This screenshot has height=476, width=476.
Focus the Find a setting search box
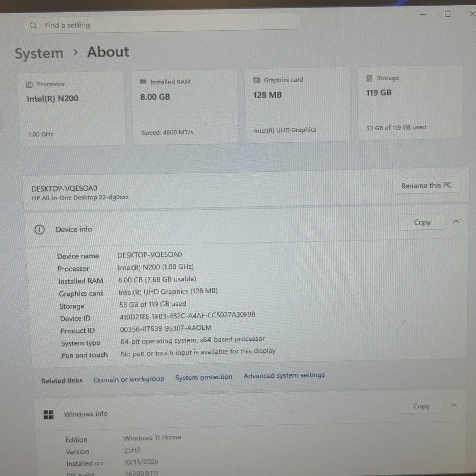(163, 24)
